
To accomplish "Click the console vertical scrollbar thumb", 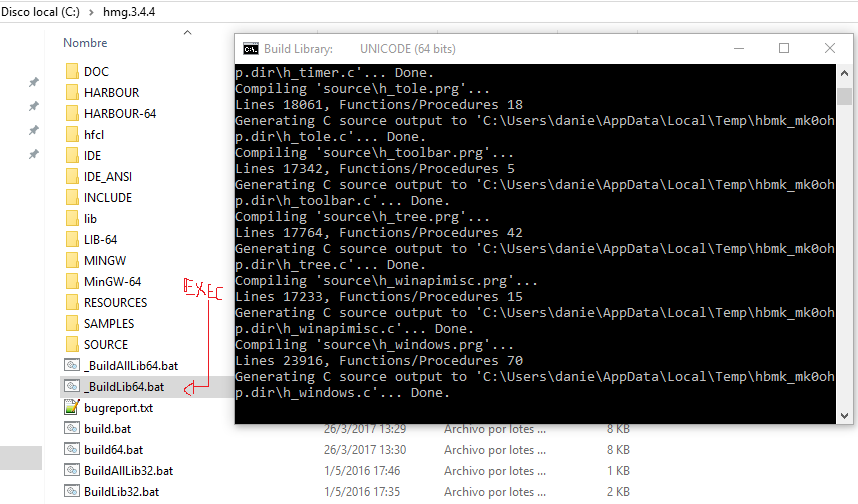I will tap(844, 96).
